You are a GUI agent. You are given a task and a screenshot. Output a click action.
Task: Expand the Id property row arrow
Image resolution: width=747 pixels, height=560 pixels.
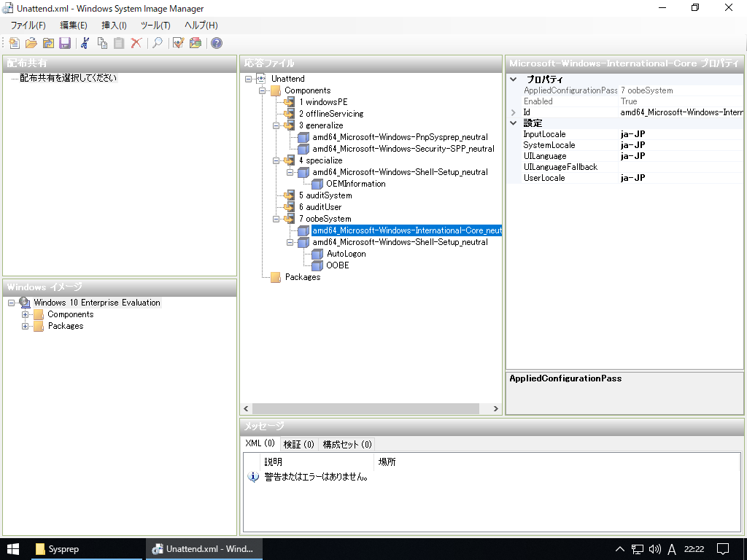(514, 112)
